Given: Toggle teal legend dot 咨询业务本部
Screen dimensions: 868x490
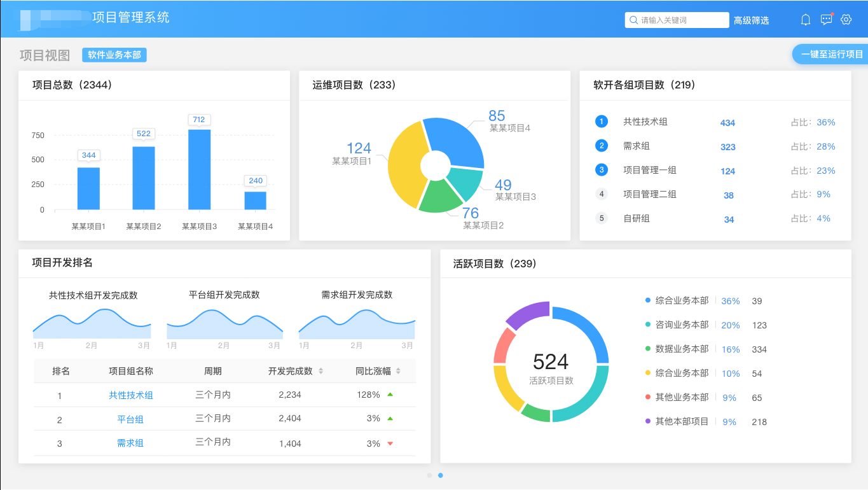Looking at the screenshot, I should pos(648,325).
